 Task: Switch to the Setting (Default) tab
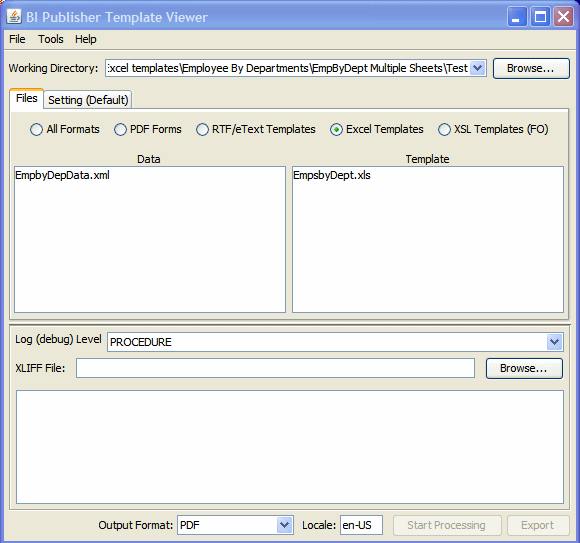tap(88, 100)
